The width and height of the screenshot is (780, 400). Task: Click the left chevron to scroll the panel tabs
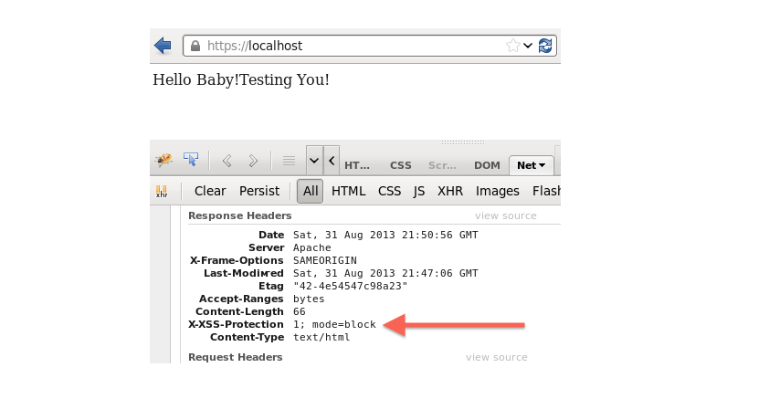(x=331, y=161)
